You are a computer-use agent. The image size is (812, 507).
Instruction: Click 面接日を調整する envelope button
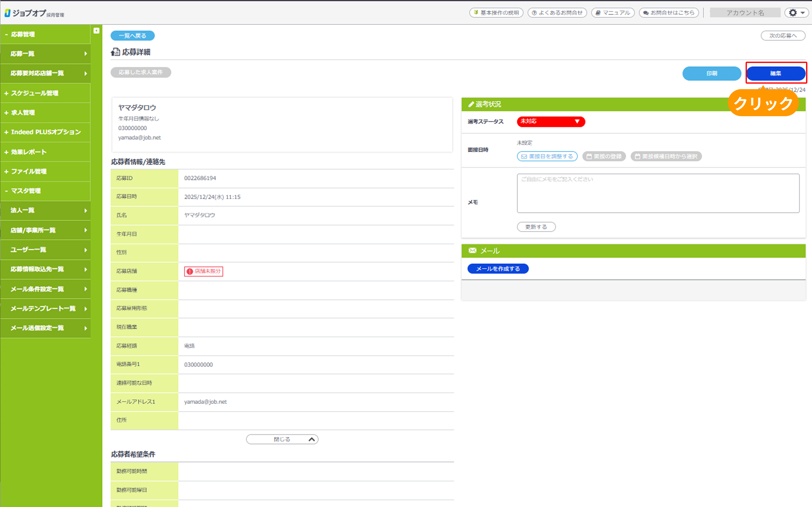(x=547, y=157)
